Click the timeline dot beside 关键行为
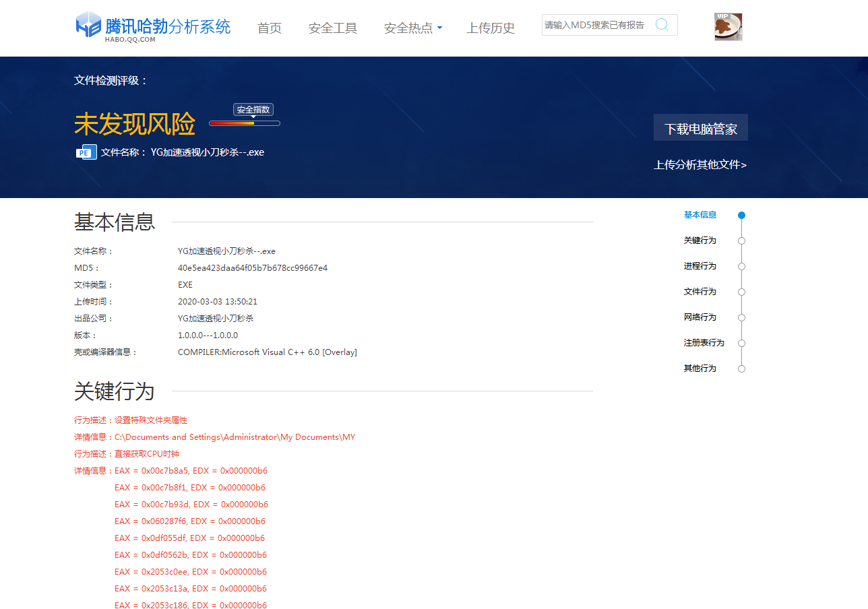Viewport: 868px width, 609px height. click(742, 241)
